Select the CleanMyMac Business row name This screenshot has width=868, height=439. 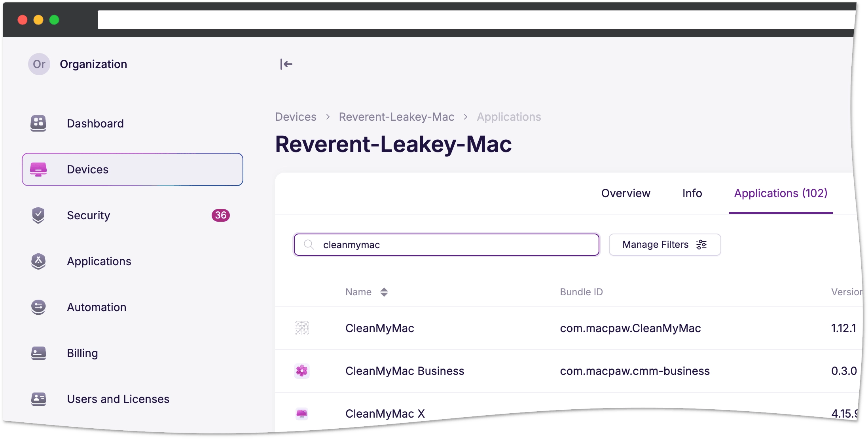tap(404, 371)
